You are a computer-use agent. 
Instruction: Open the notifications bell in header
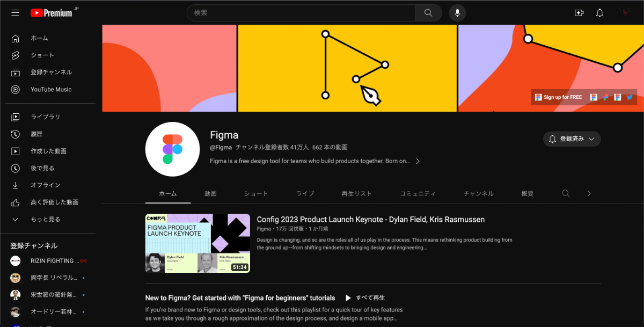click(x=600, y=13)
